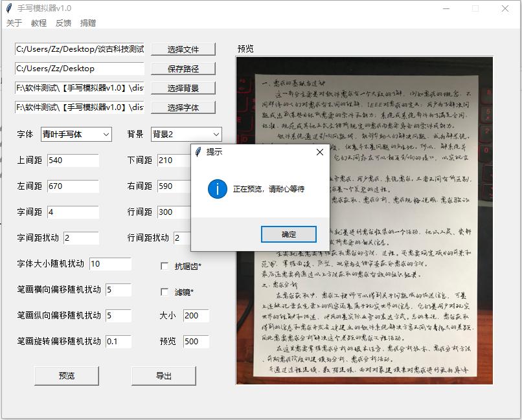Click the feather icon in dialog title
The image size is (522, 420).
pyautogui.click(x=198, y=152)
